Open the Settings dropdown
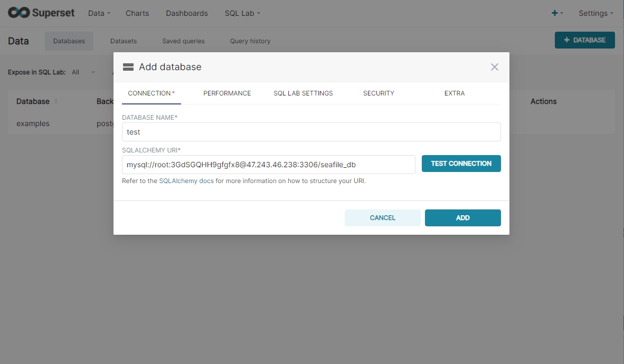 (595, 13)
